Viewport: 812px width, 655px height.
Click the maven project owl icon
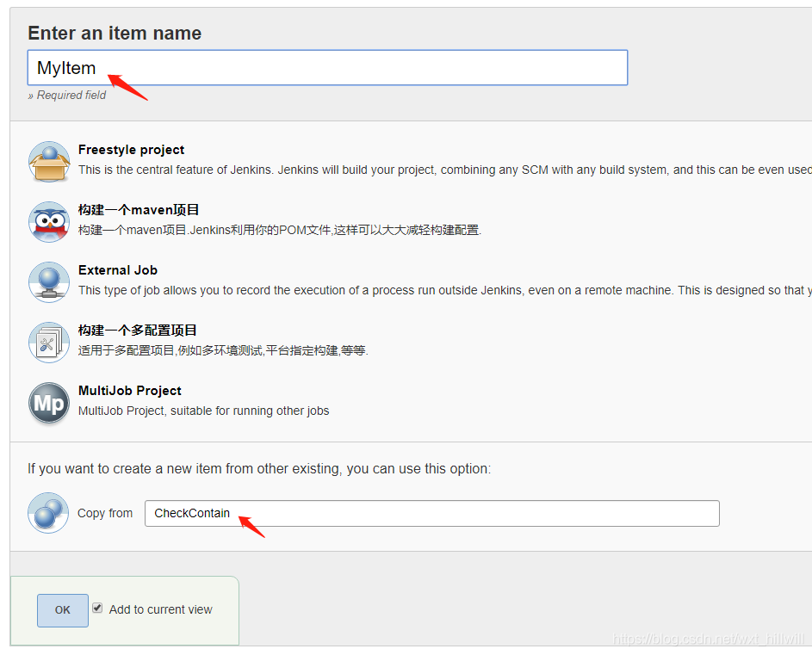[x=49, y=222]
